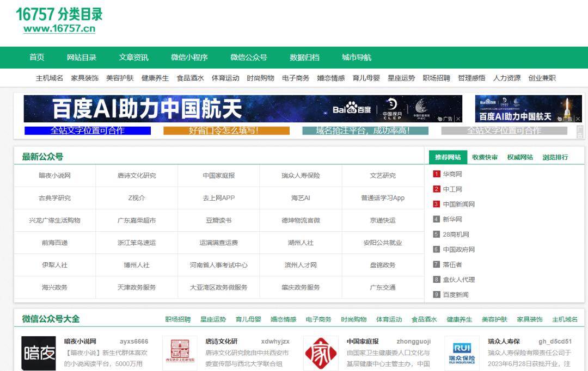Viewport: 588px width, 371px height.
Task: Open 微信公众号 in the navigation bar
Action: click(x=249, y=57)
